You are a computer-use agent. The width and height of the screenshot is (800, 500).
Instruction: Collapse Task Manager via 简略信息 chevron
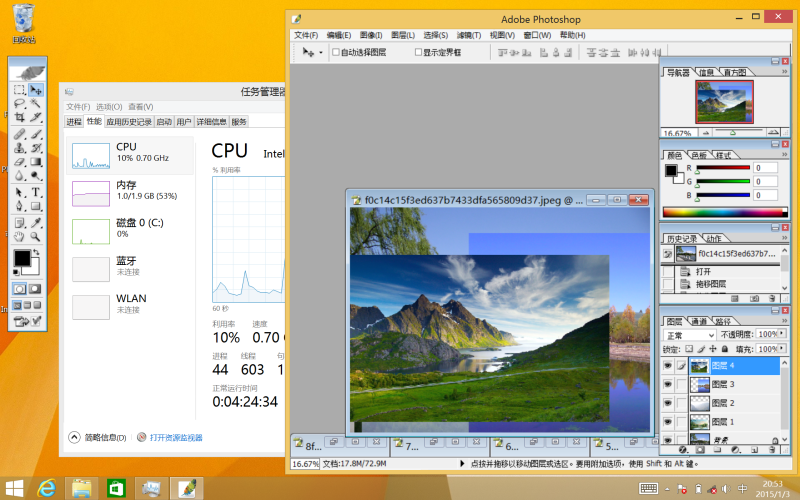74,437
